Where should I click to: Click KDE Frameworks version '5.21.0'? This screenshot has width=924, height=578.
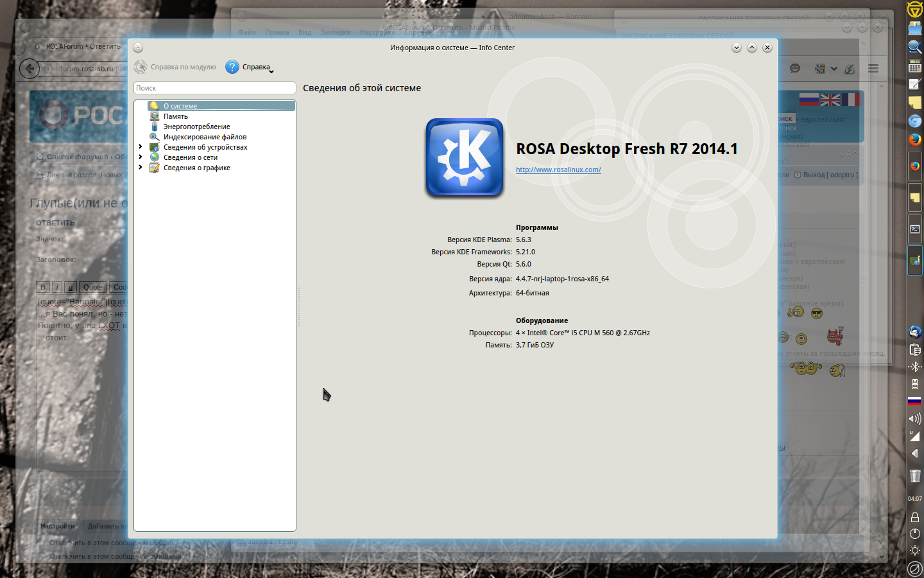526,252
